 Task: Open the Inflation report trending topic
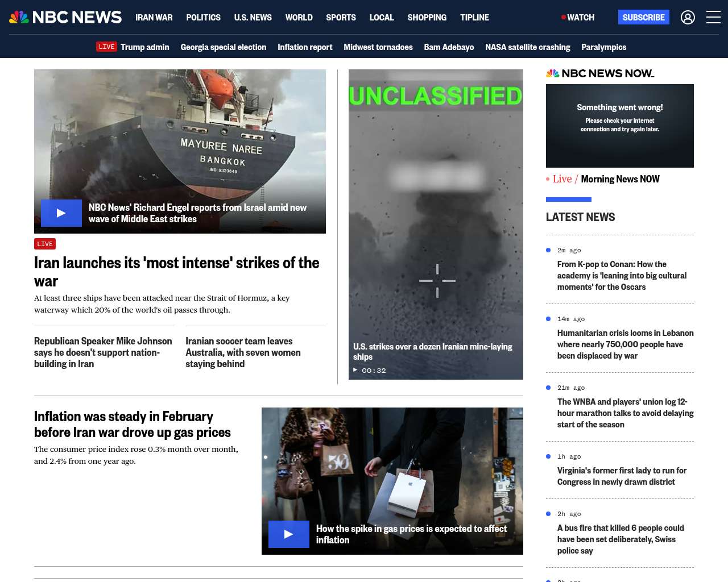point(305,47)
